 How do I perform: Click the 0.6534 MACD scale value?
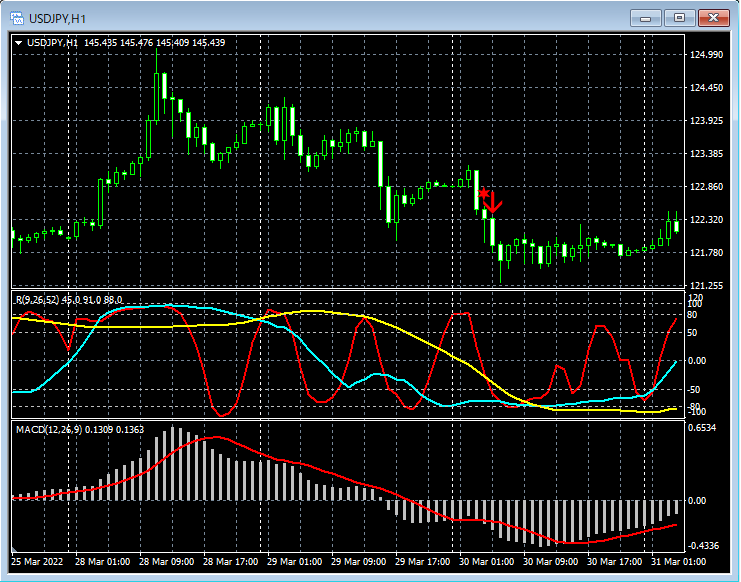click(703, 428)
